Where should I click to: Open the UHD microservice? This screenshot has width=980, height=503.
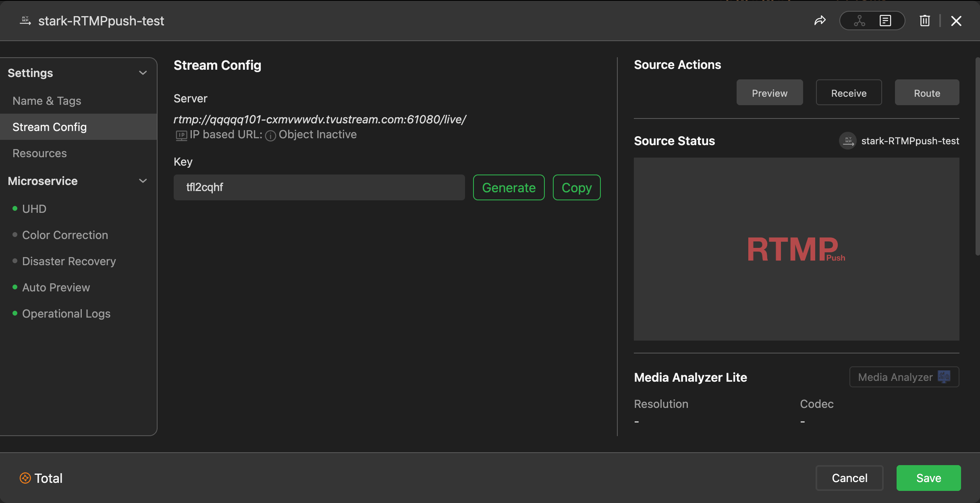[34, 209]
